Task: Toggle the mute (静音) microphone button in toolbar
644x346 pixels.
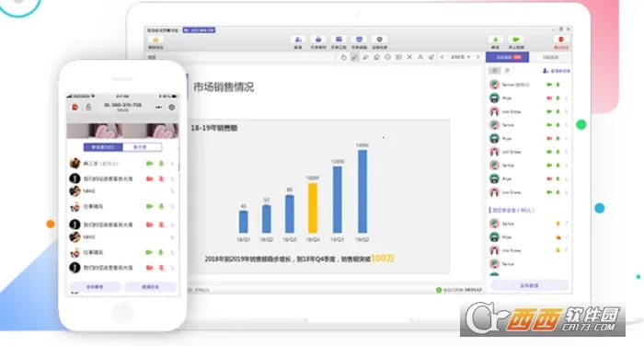Action: [x=495, y=40]
